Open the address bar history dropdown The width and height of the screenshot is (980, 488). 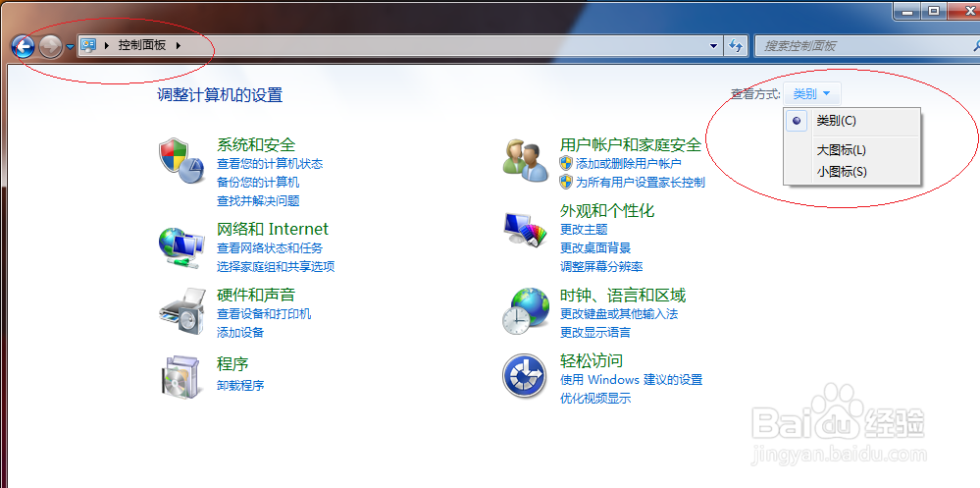pos(714,46)
